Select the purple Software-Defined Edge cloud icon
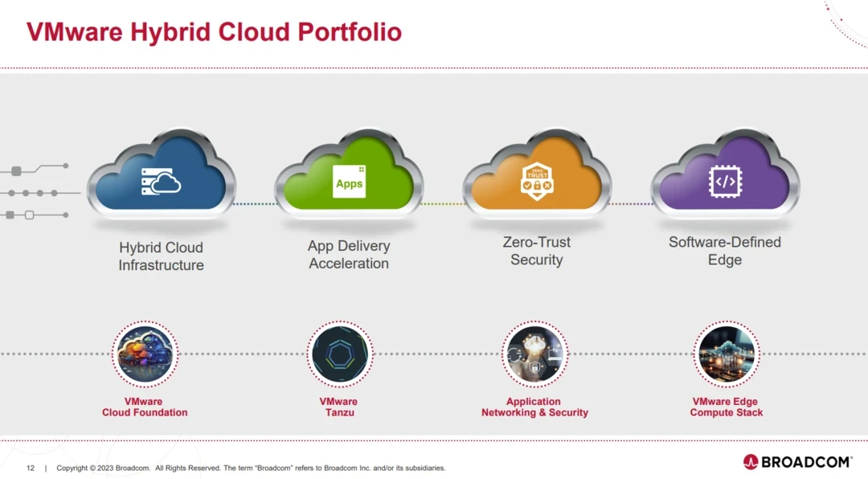 click(x=724, y=180)
